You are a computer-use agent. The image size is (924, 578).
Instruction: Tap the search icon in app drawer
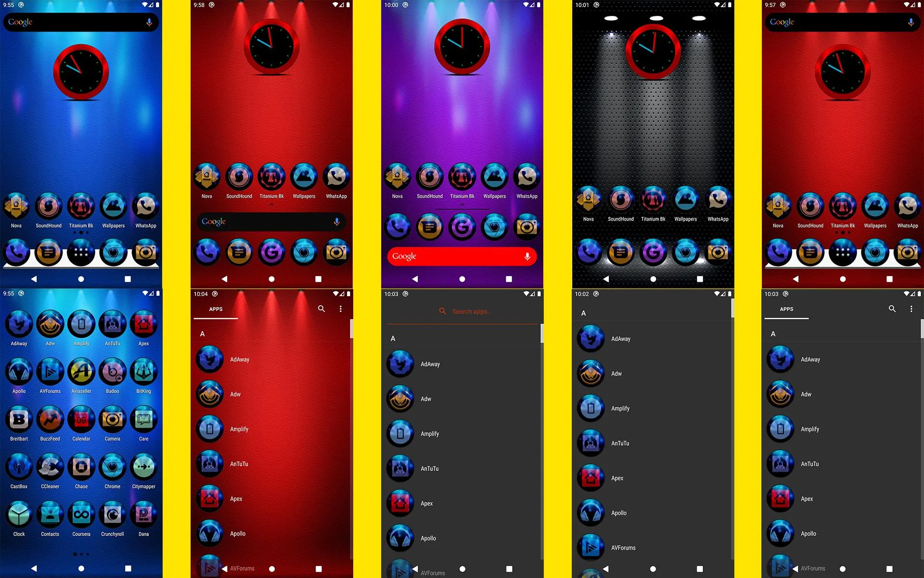point(322,308)
